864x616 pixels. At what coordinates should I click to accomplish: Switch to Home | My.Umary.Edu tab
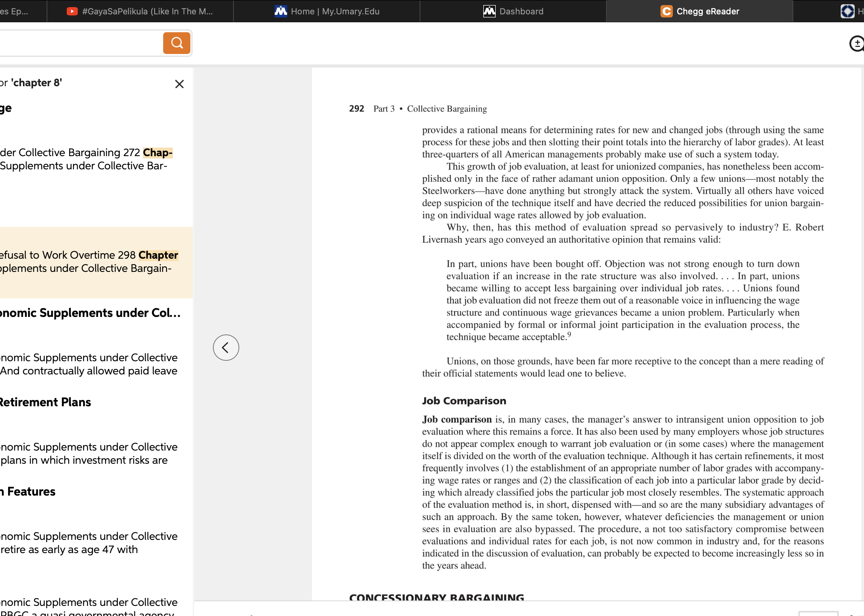[327, 11]
